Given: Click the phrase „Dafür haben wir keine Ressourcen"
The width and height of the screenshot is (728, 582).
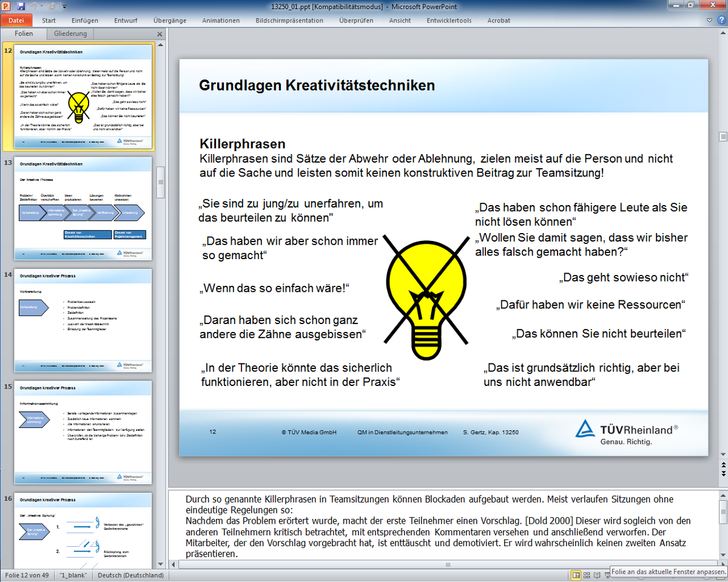Looking at the screenshot, I should [x=590, y=304].
